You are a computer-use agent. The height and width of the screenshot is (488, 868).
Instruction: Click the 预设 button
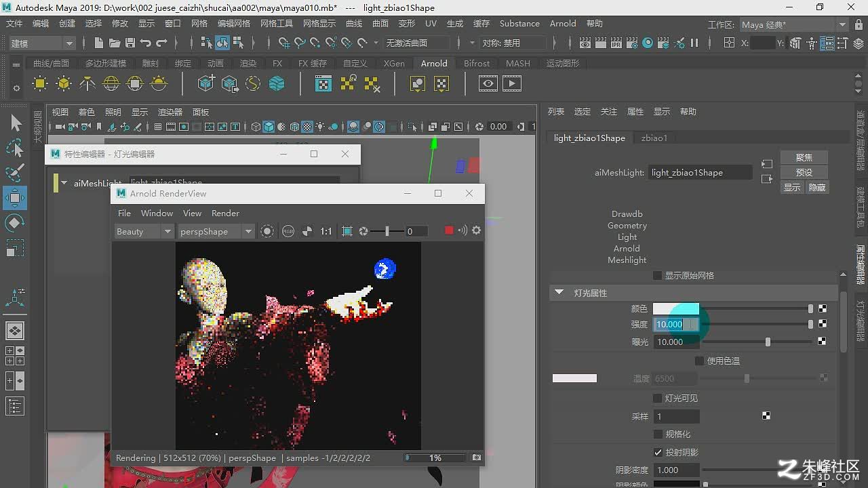(x=804, y=172)
